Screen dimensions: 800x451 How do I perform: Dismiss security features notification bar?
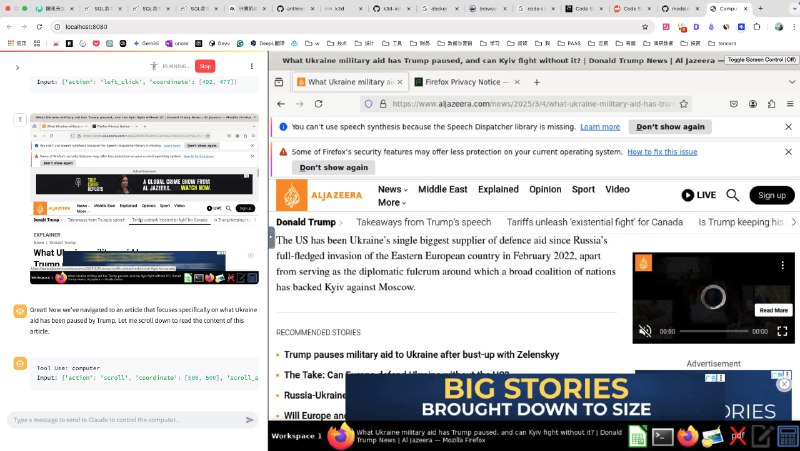point(788,152)
